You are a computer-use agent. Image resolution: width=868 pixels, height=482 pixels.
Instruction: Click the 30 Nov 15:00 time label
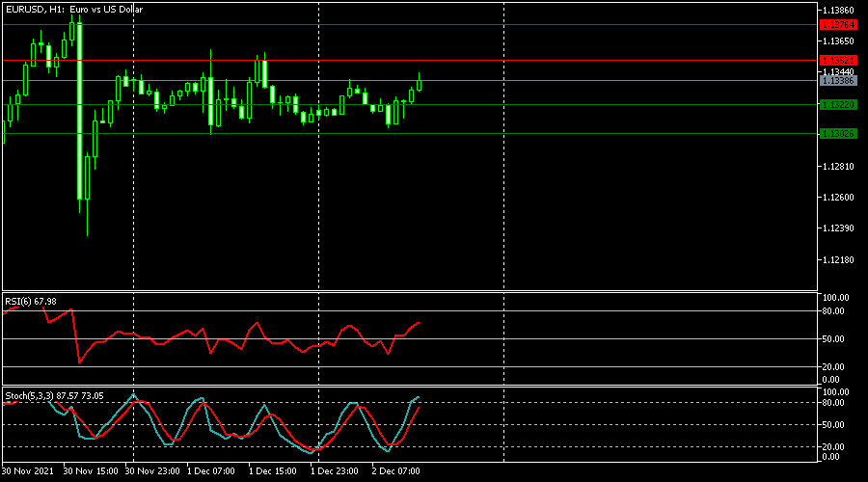pyautogui.click(x=91, y=471)
